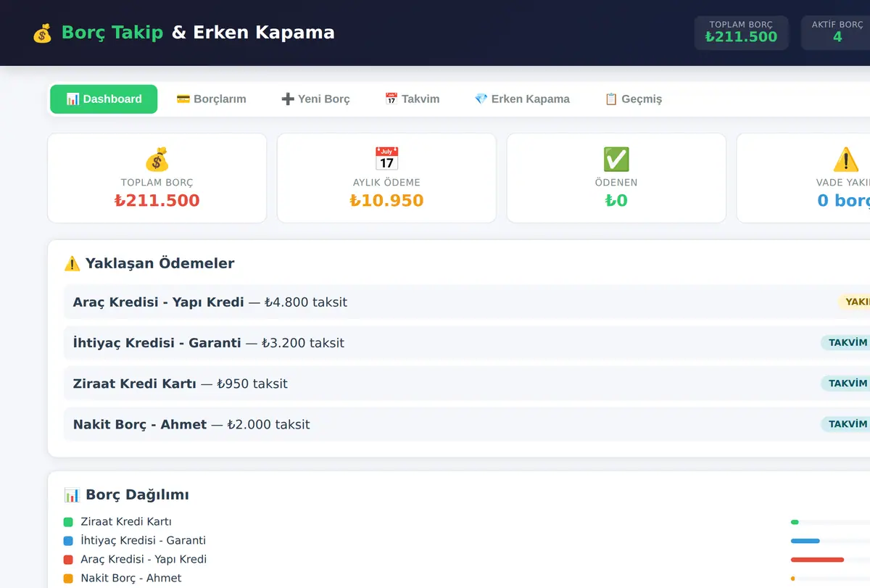Click the Aktif Borç 4 header badge
The image size is (870, 588).
[837, 33]
